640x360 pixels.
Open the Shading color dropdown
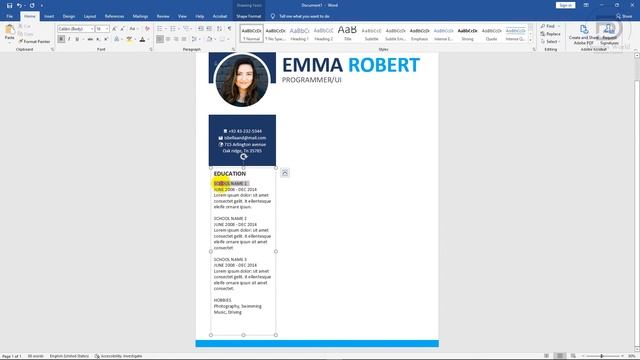[214, 39]
